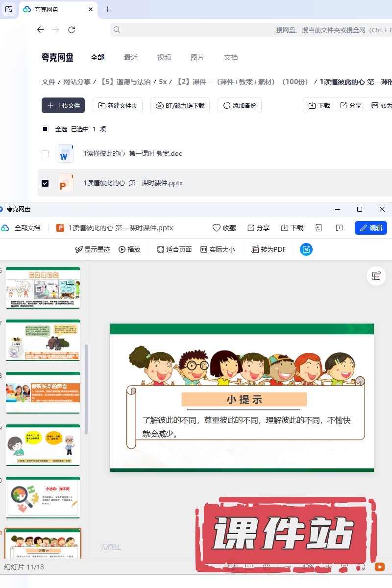Check the box for 教案.doc file

tap(45, 153)
